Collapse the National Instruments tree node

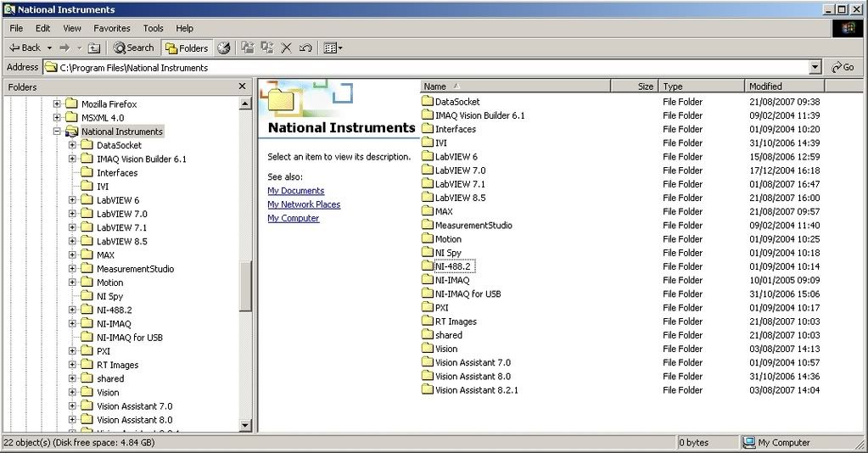pyautogui.click(x=57, y=131)
